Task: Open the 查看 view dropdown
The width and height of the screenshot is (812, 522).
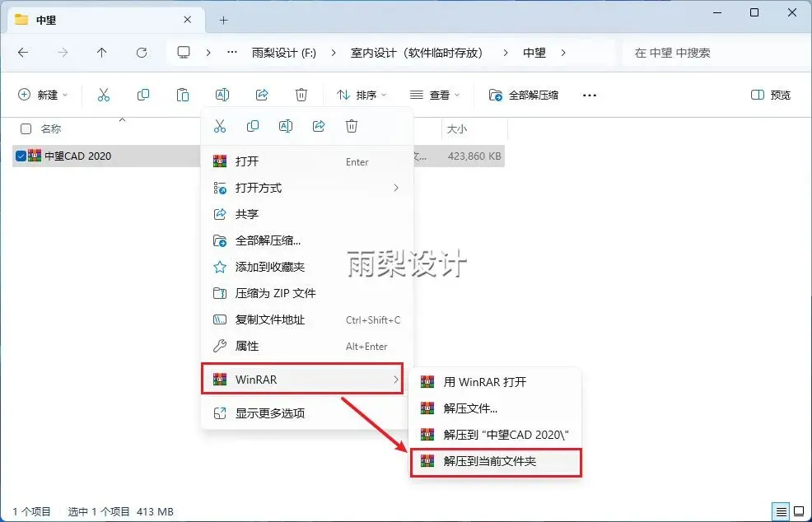Action: pyautogui.click(x=435, y=95)
